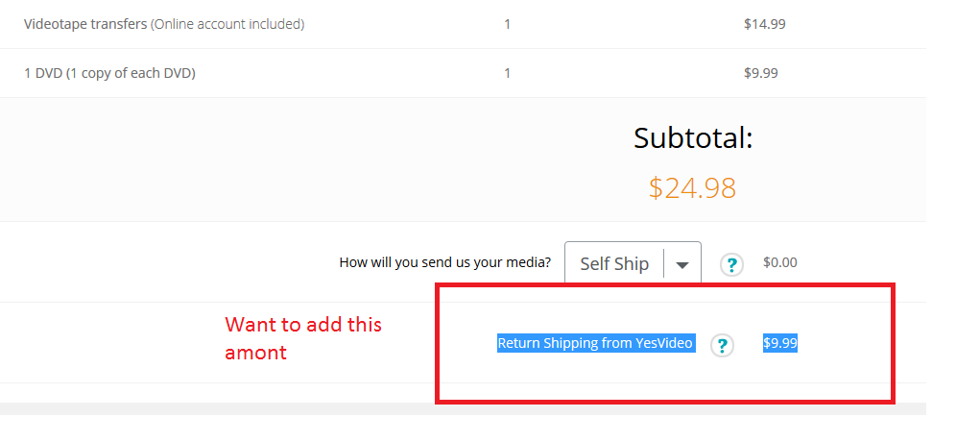Open the Self Ship dropdown
980x442 pixels.
pos(614,263)
